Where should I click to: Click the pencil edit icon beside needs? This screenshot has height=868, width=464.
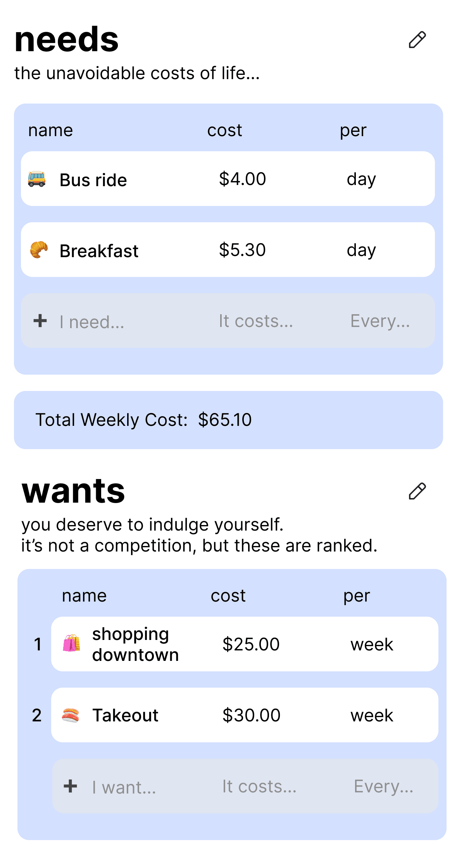pyautogui.click(x=417, y=40)
